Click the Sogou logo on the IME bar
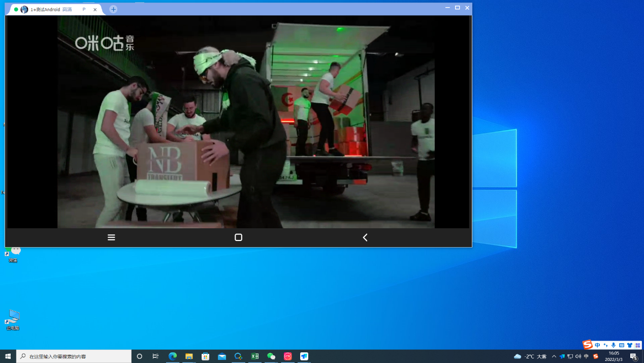 coord(588,345)
